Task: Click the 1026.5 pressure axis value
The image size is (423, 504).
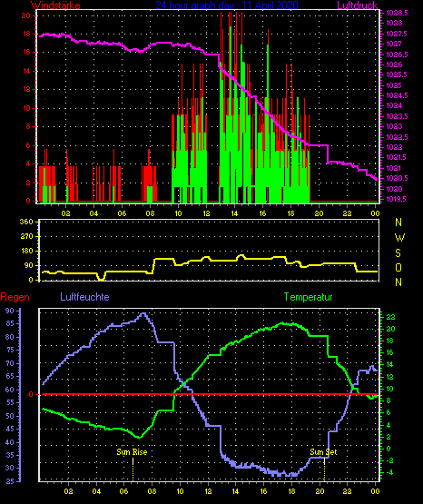Action: (397, 54)
